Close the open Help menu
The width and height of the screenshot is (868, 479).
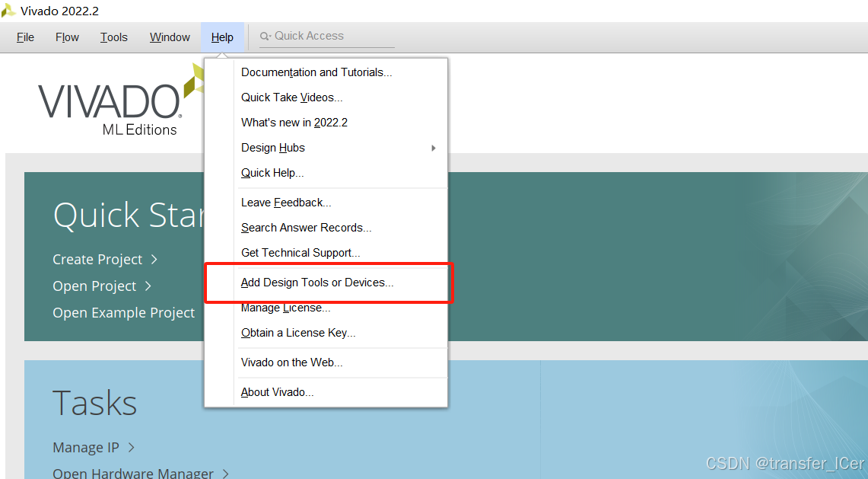pyautogui.click(x=222, y=37)
